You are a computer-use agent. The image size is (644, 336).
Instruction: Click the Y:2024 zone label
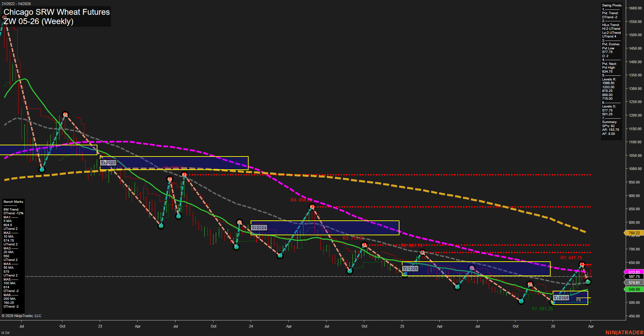click(259, 227)
